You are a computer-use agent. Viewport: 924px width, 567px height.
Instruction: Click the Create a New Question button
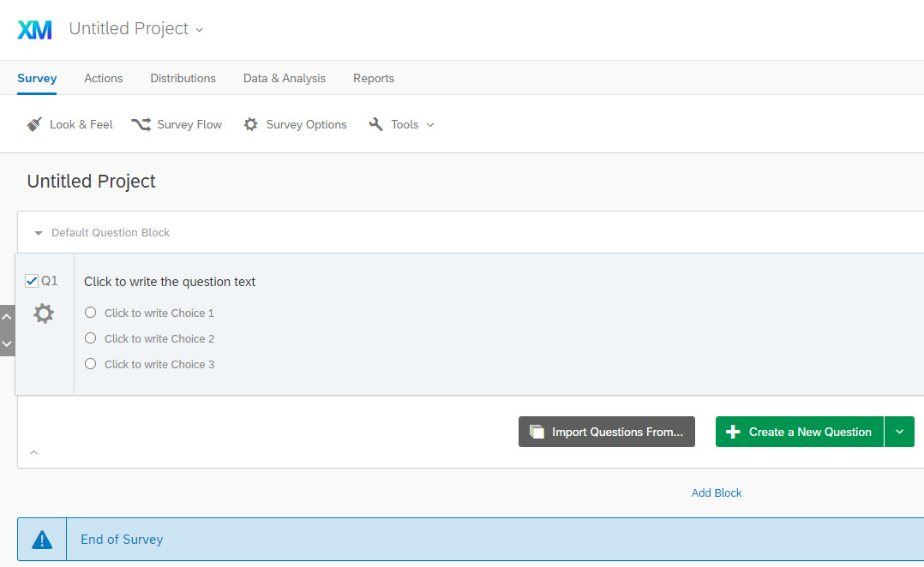(x=798, y=432)
